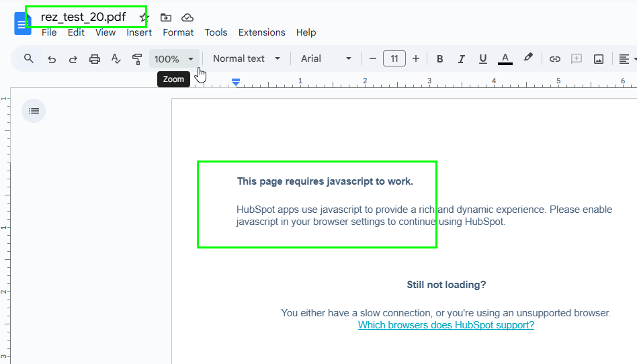The height and width of the screenshot is (364, 637).
Task: Open the Extensions menu
Action: [261, 32]
